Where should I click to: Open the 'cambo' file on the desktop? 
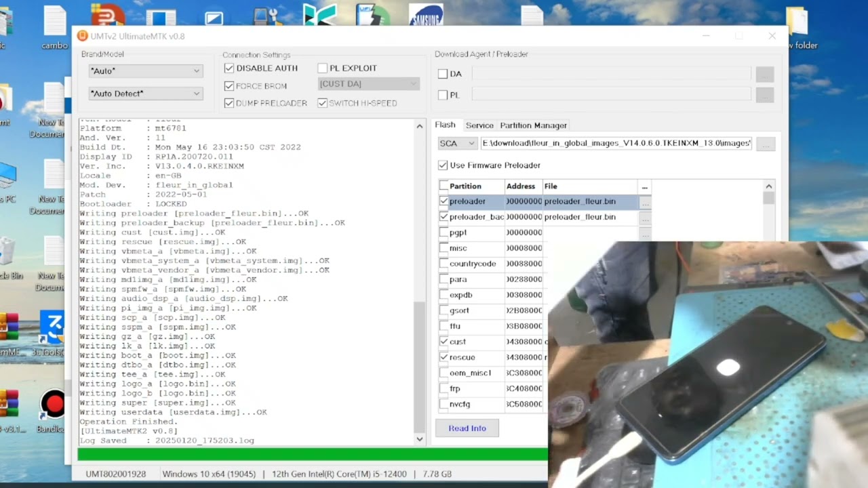click(55, 27)
